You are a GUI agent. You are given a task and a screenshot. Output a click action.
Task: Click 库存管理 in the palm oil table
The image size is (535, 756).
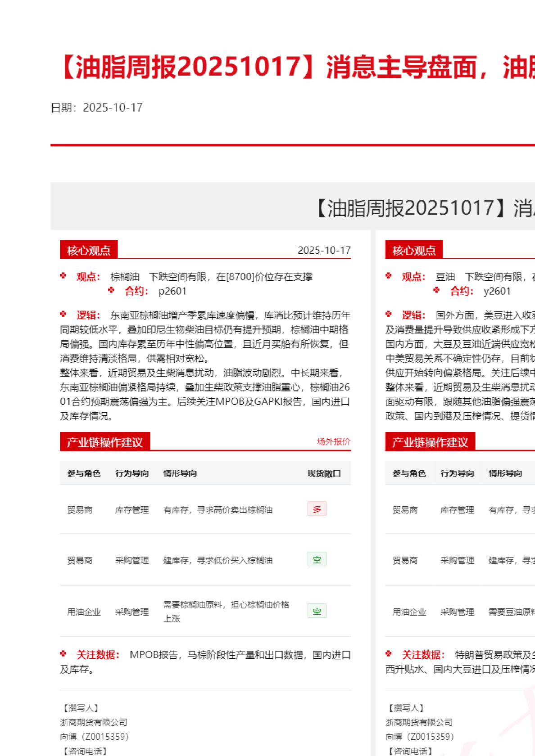[x=132, y=510]
